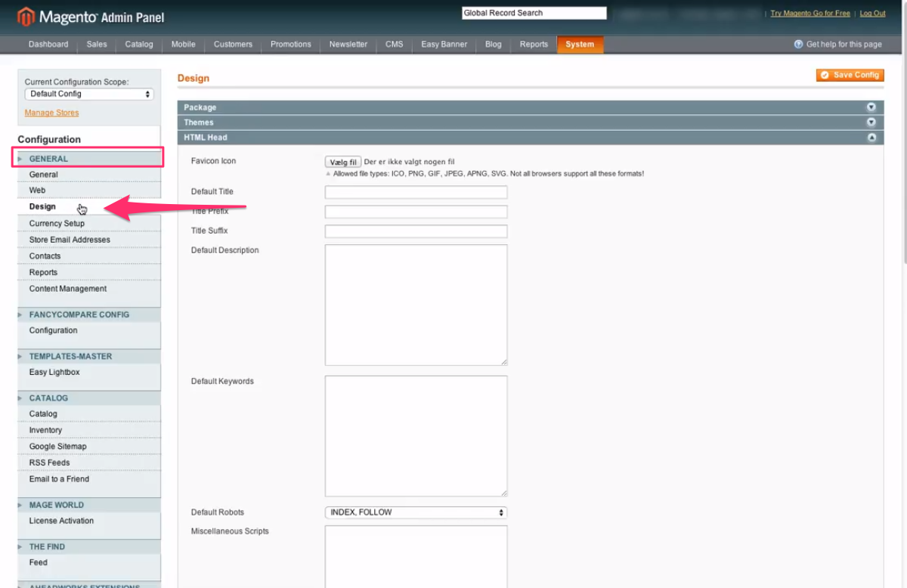The height and width of the screenshot is (588, 907).
Task: Open Reports in the configuration sidebar
Action: [89, 272]
